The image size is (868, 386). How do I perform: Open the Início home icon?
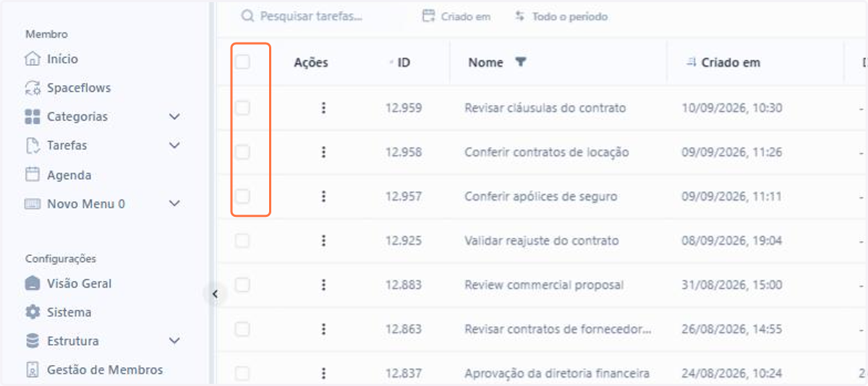tap(32, 59)
